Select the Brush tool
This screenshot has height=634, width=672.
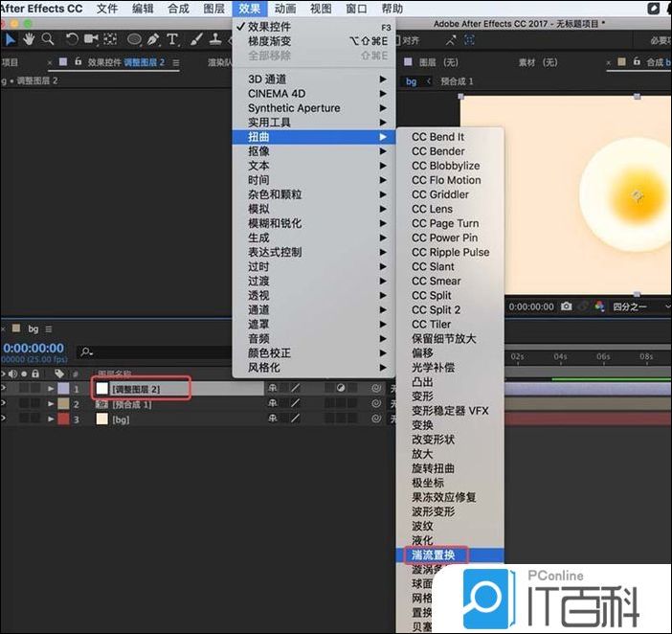tap(194, 39)
